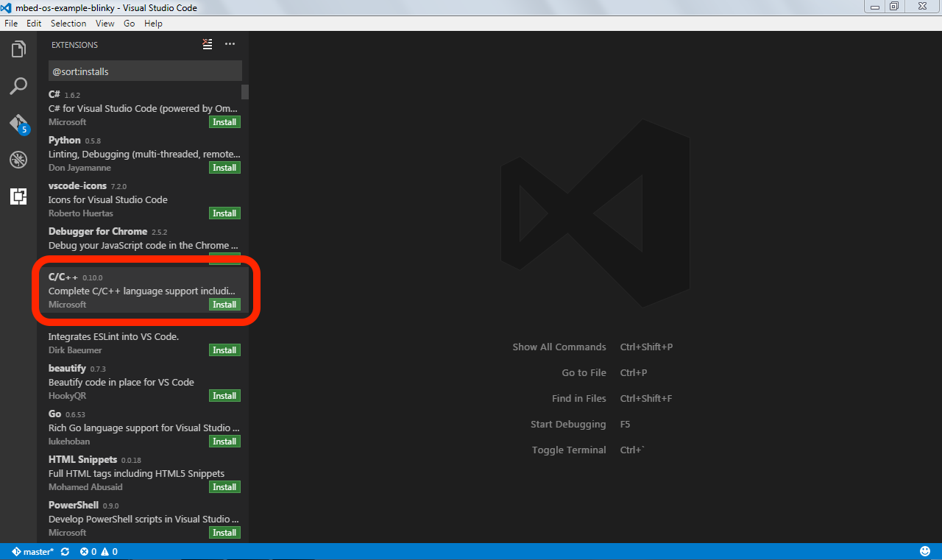Click the Synchronize Changes icon in status bar

click(x=65, y=551)
